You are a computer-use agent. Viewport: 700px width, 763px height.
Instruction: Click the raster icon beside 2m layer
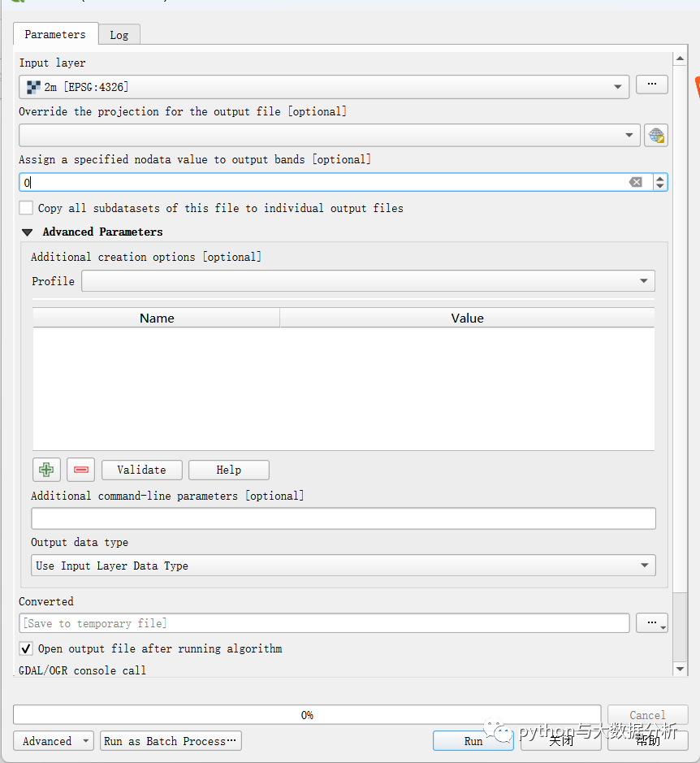click(x=33, y=87)
